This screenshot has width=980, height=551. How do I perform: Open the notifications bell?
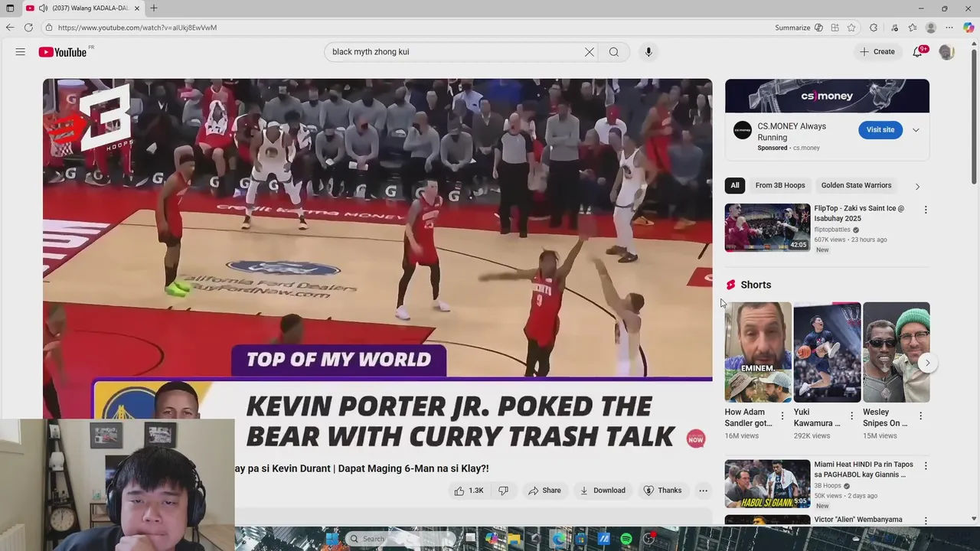(918, 52)
